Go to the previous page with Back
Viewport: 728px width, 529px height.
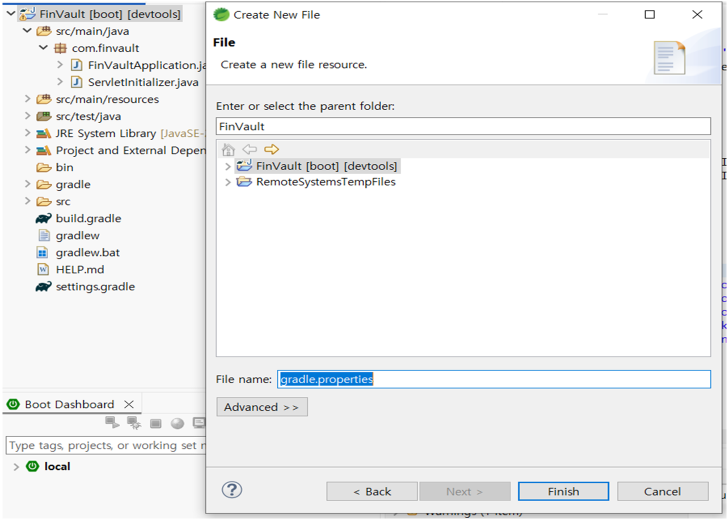pyautogui.click(x=372, y=491)
